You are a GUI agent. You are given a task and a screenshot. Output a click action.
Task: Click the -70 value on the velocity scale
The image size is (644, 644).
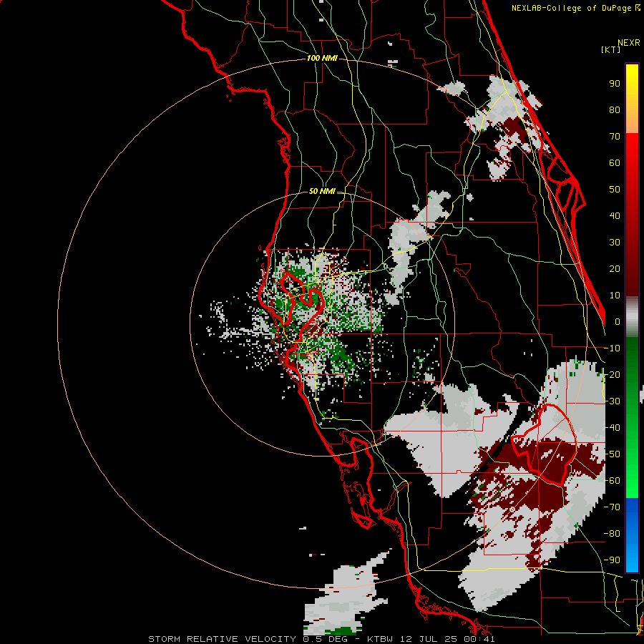[x=612, y=507]
